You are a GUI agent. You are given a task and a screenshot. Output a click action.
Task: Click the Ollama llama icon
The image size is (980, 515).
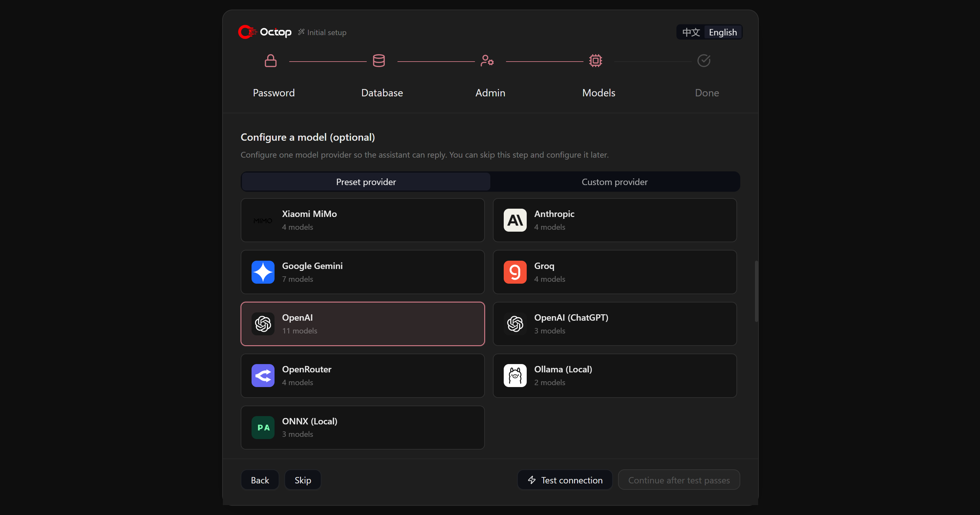tap(515, 376)
